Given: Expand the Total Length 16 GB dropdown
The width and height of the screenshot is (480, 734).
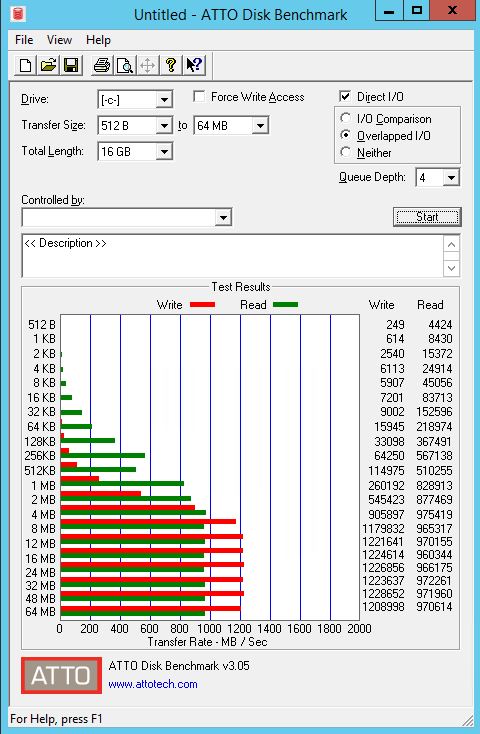Looking at the screenshot, I should pyautogui.click(x=163, y=152).
